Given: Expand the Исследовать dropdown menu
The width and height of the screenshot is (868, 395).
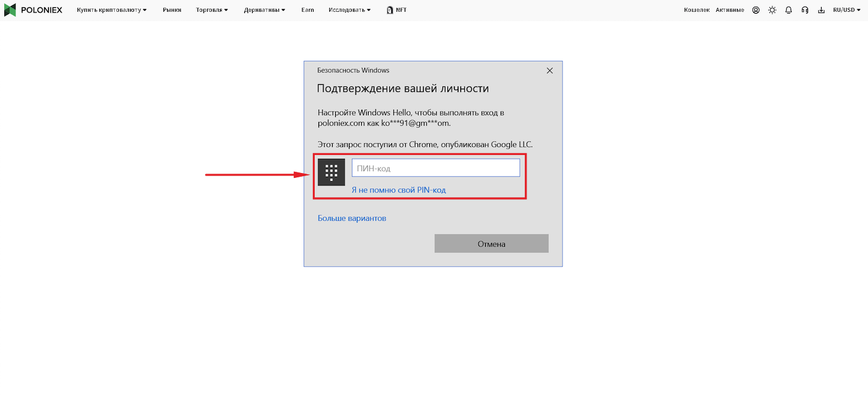Looking at the screenshot, I should [x=349, y=10].
